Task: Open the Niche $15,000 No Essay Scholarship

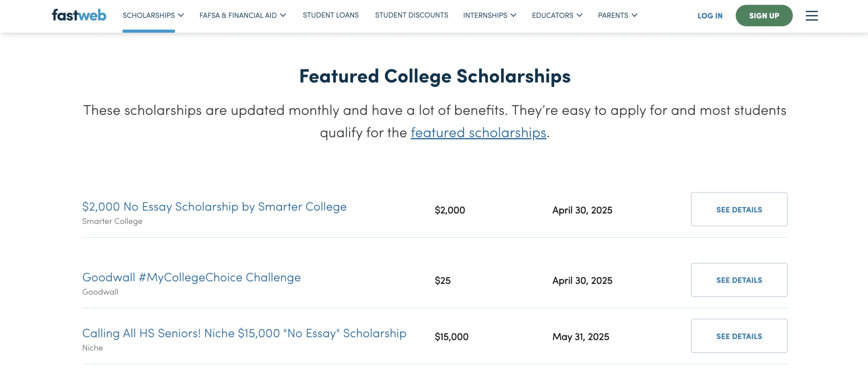Action: (x=244, y=333)
